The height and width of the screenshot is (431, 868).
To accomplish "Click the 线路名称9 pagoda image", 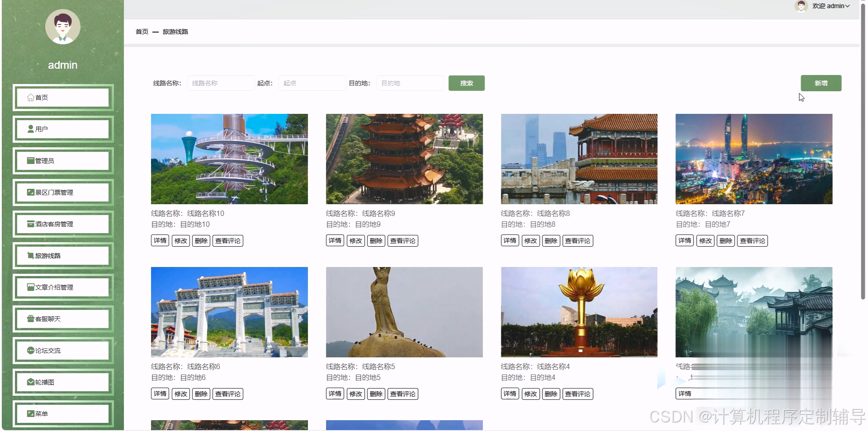I will pyautogui.click(x=404, y=159).
